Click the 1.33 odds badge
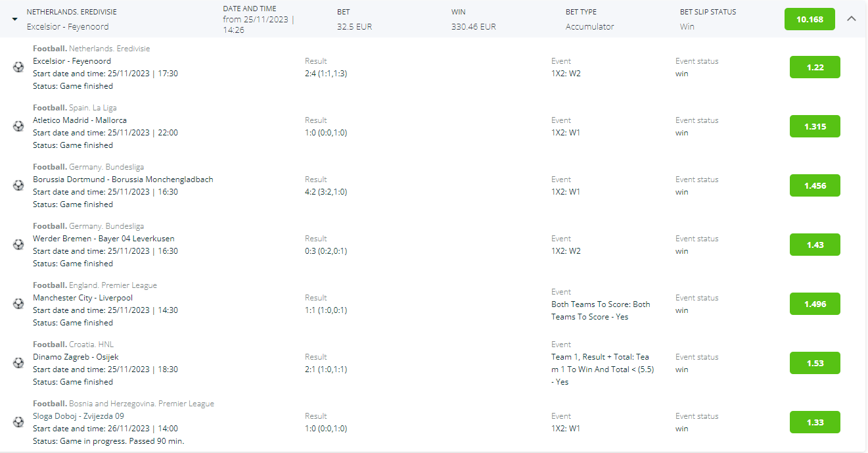 tap(815, 422)
